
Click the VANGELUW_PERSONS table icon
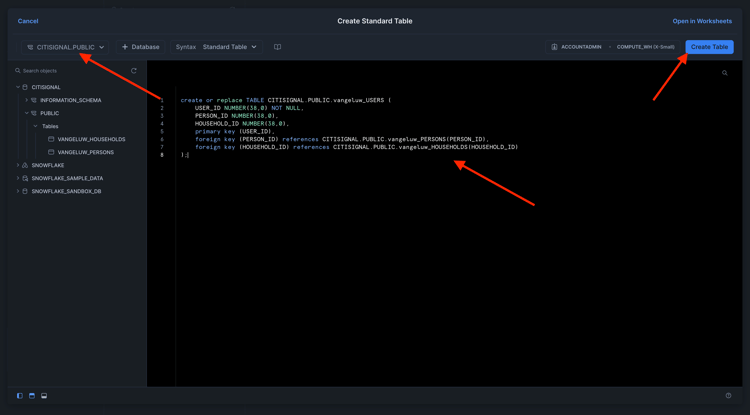tap(51, 152)
